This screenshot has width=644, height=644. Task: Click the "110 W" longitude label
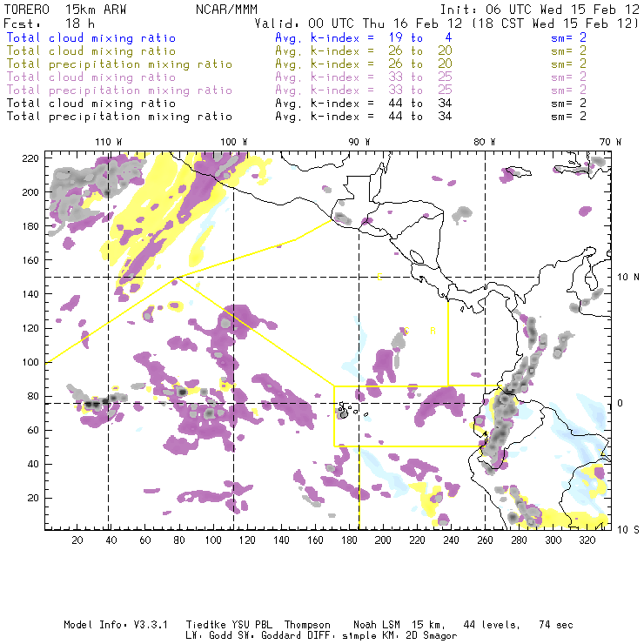coord(109,142)
